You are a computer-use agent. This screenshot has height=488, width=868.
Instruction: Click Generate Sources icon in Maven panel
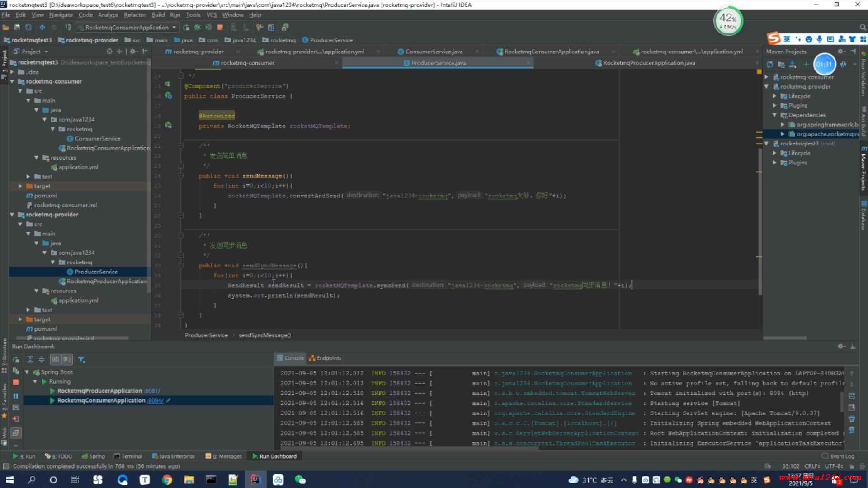[781, 65]
